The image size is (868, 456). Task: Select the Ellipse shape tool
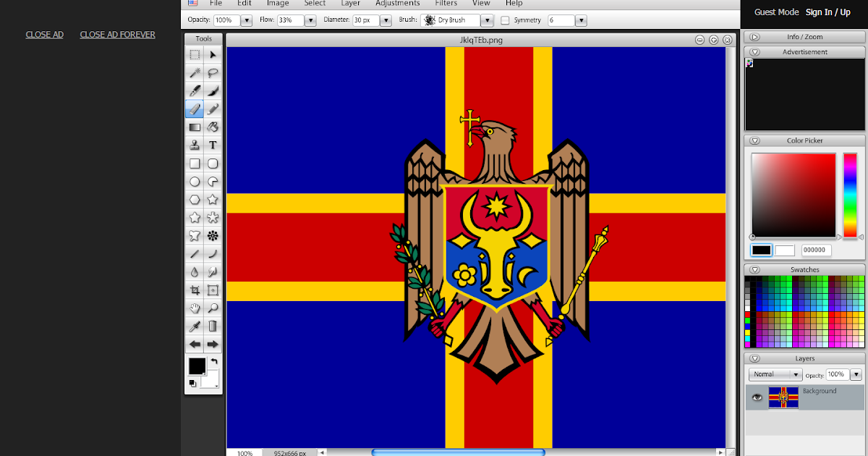tap(195, 182)
